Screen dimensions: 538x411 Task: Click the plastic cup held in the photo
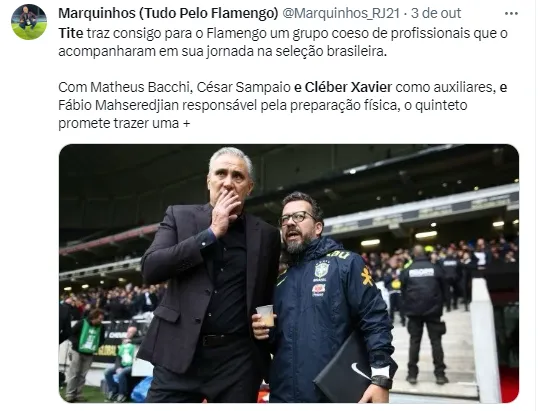[x=266, y=316]
